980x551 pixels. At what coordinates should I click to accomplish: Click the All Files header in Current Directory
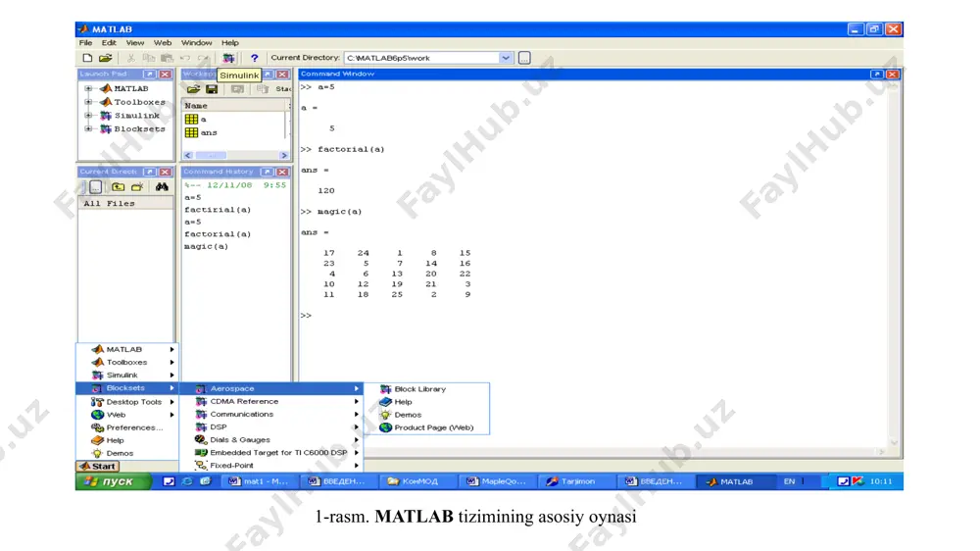pyautogui.click(x=125, y=203)
